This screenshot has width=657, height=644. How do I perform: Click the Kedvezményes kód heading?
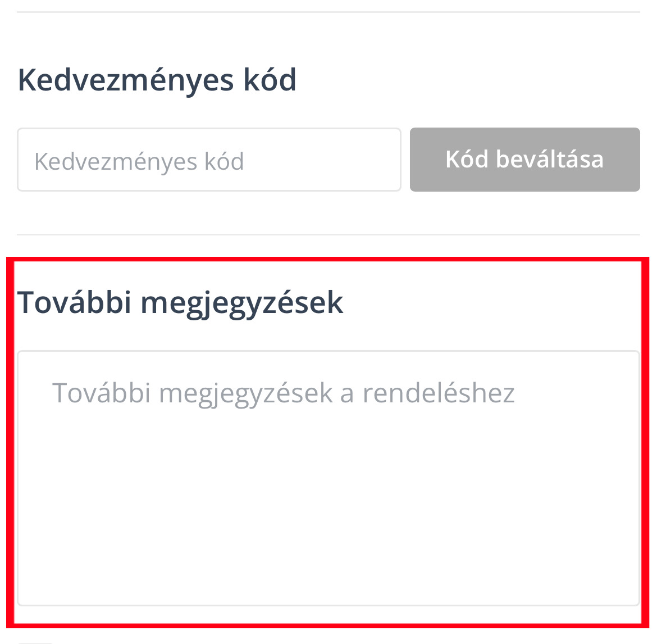pyautogui.click(x=157, y=80)
